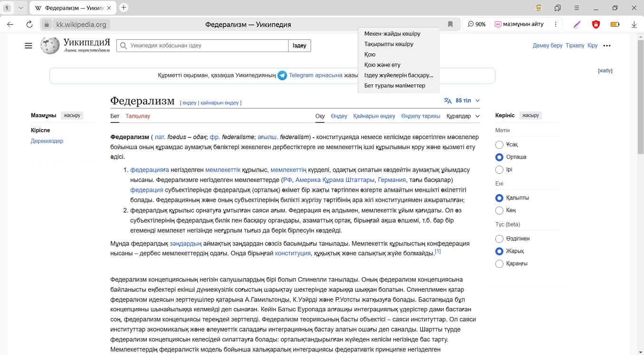Open the Wikipedia hamburger main menu
The height and width of the screenshot is (355, 644).
pyautogui.click(x=28, y=46)
